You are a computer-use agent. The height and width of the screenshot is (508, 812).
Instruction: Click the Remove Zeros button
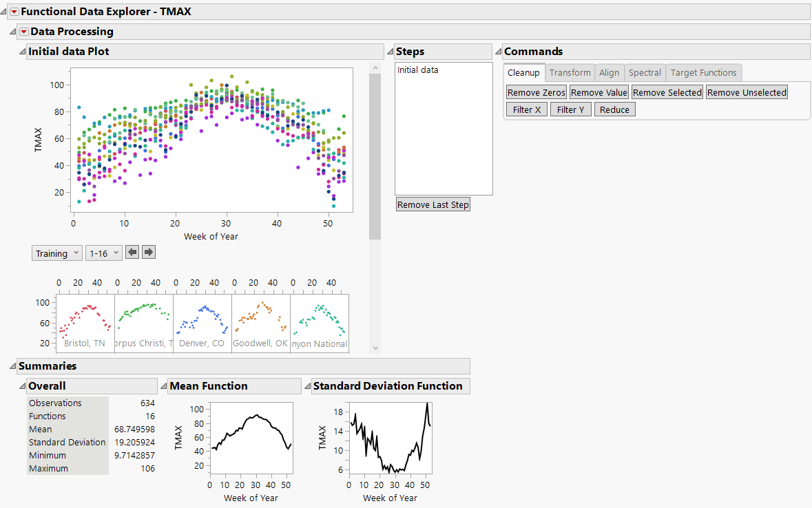(536, 92)
